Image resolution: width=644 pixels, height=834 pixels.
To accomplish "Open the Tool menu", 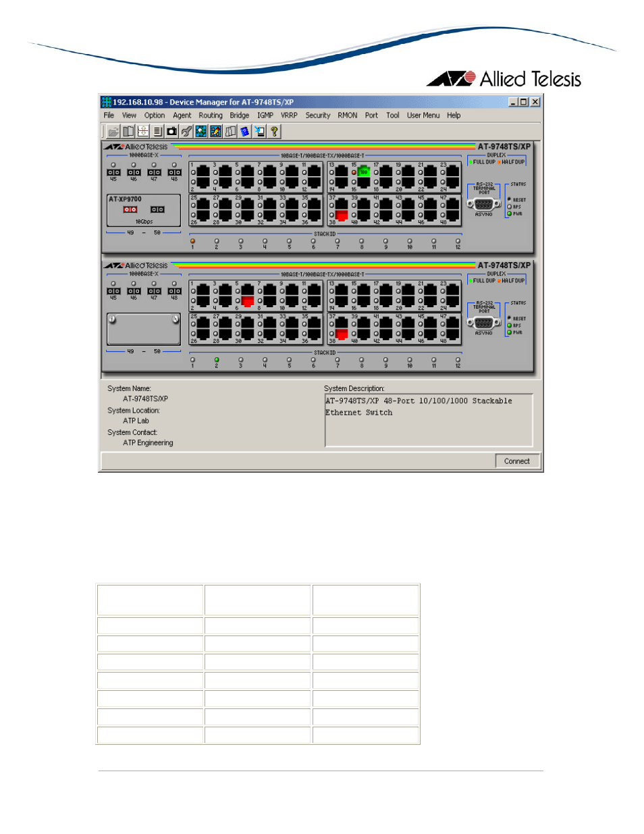I will coord(393,115).
